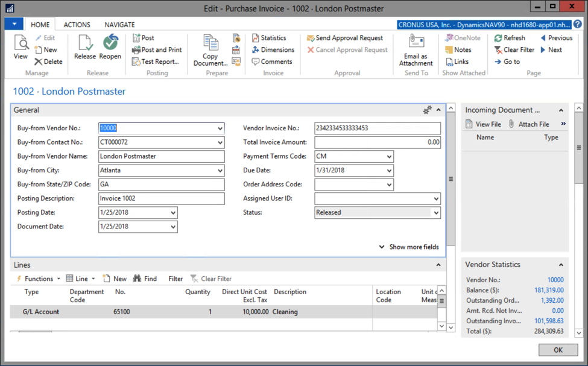
Task: Go to the Previous record
Action: pos(557,38)
